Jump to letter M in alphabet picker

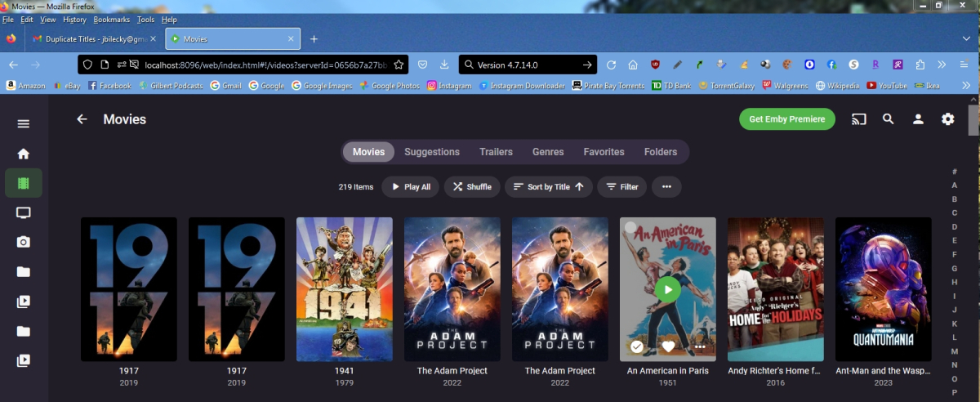click(x=954, y=351)
